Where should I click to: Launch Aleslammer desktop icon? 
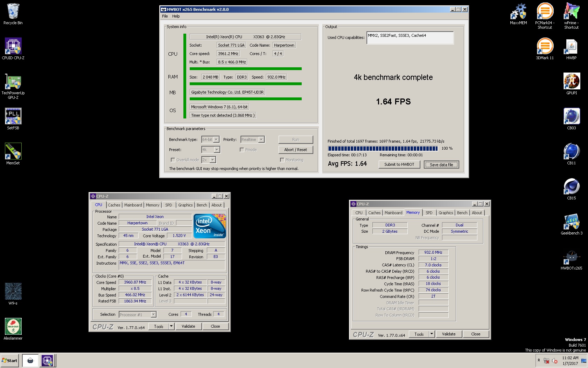[13, 329]
